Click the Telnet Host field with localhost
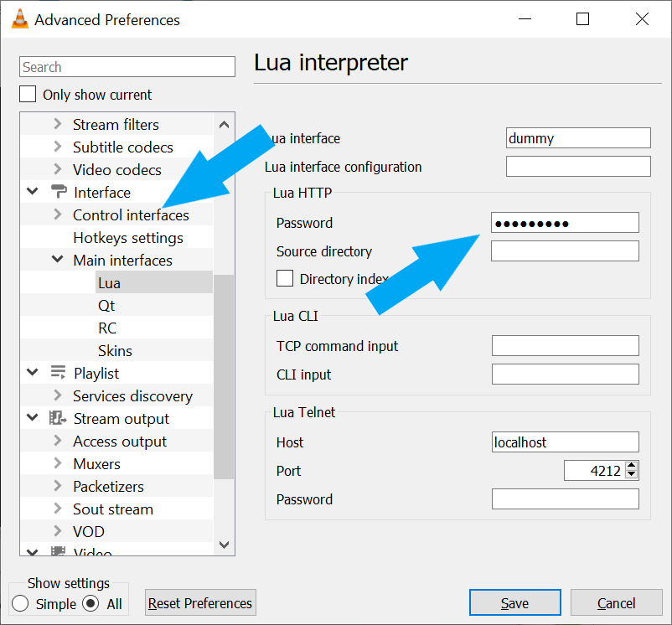 tap(566, 442)
